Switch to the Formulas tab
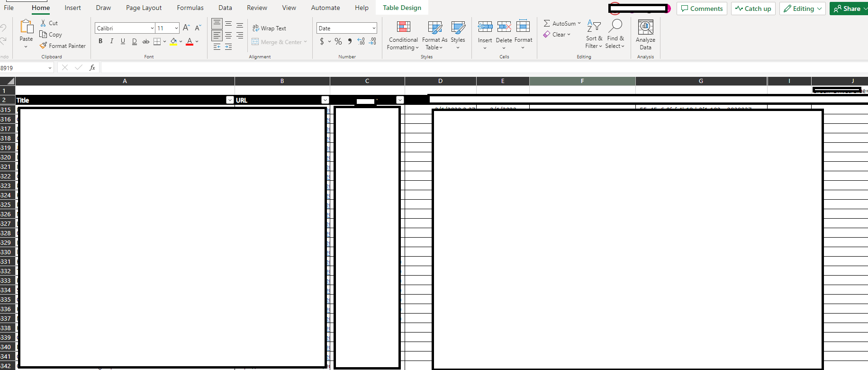This screenshot has height=370, width=868. [190, 8]
